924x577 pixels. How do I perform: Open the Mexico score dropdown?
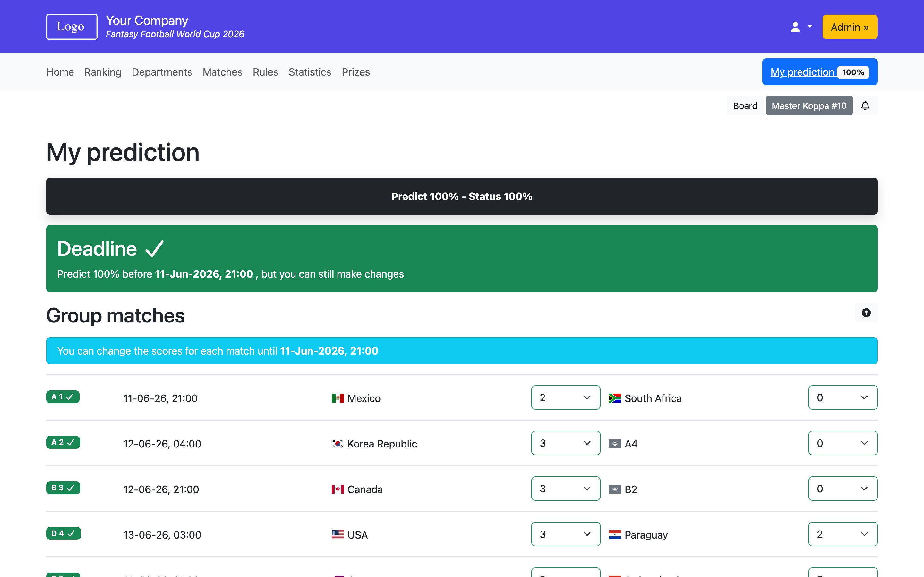[x=566, y=397]
